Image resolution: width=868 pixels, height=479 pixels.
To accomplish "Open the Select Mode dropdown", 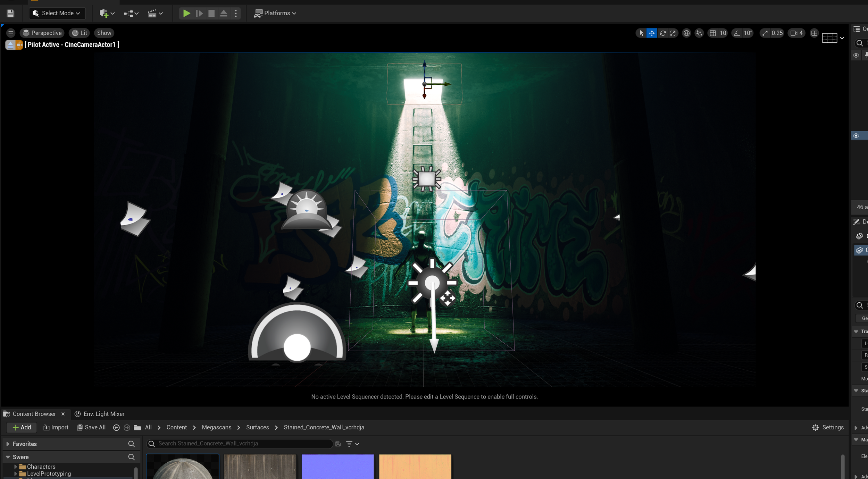I will pyautogui.click(x=57, y=13).
